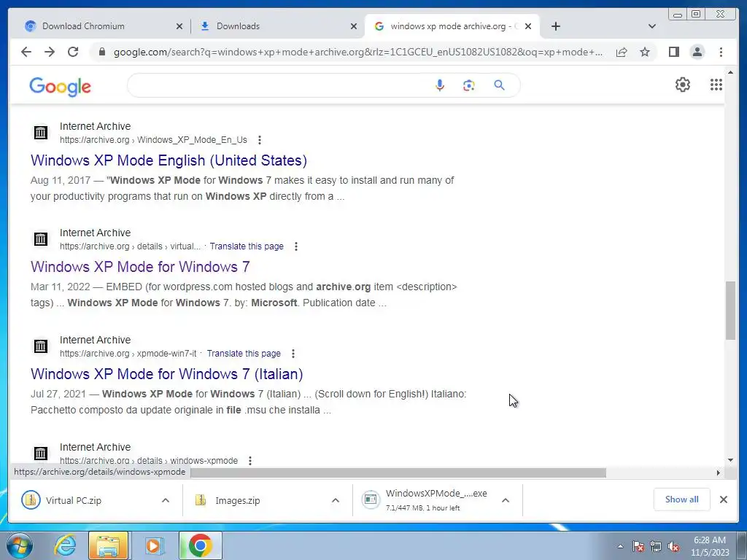Open muted volume tray icon

click(673, 546)
